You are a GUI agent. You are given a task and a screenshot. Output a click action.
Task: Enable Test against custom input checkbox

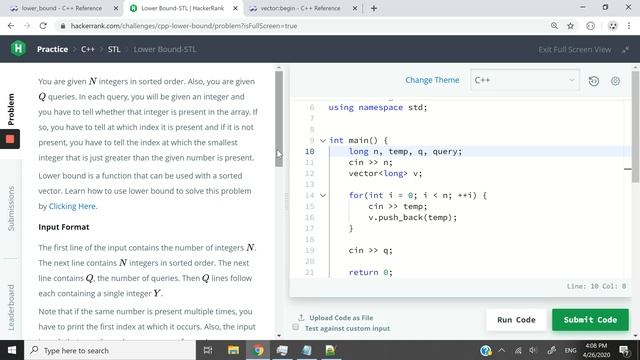(296, 327)
